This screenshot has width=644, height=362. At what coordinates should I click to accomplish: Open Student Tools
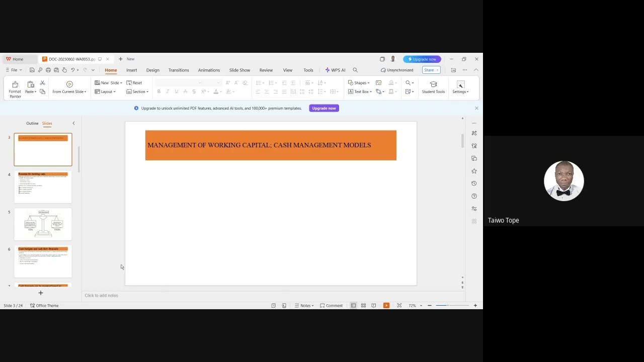(x=433, y=87)
